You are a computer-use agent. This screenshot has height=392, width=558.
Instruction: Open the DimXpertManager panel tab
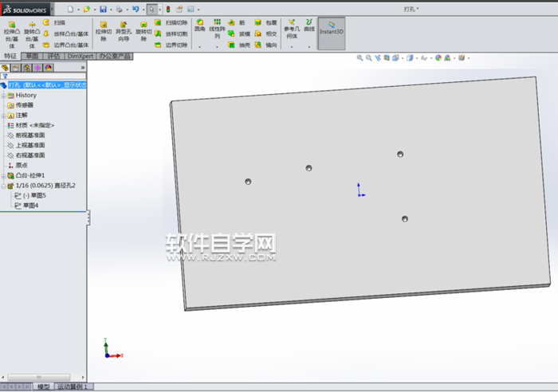click(x=37, y=68)
